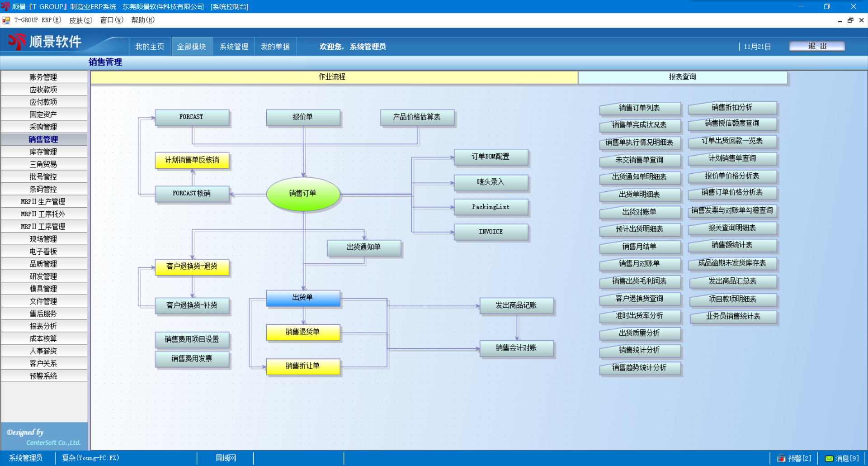
Task: Click the 预警 alarm icon in status bar
Action: [x=781, y=458]
